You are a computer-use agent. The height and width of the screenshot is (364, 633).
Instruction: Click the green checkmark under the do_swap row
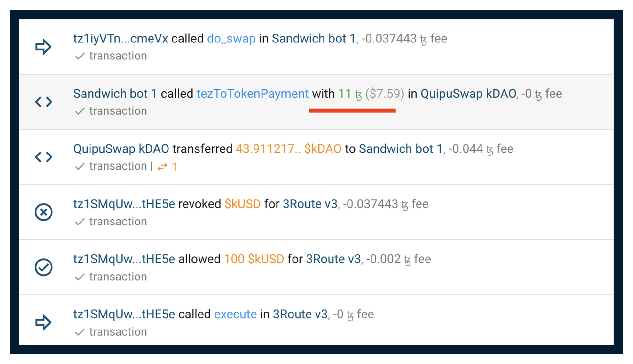(80, 56)
